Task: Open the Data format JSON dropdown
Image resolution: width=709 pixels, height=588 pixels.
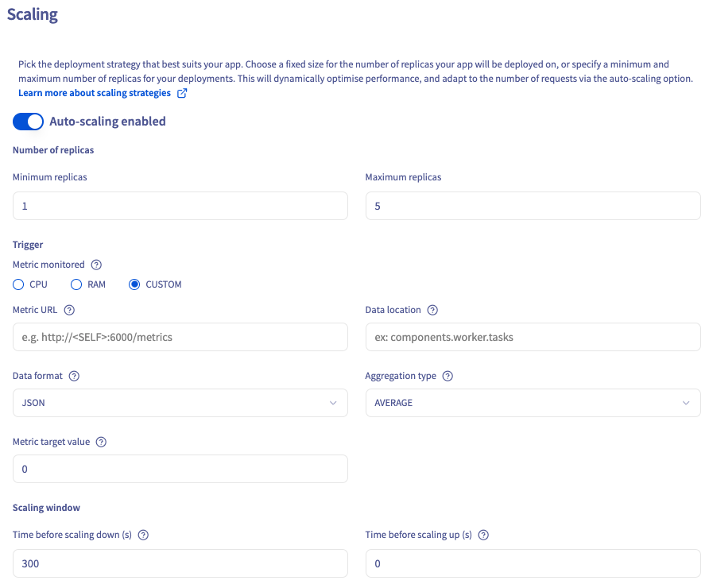Action: [180, 403]
